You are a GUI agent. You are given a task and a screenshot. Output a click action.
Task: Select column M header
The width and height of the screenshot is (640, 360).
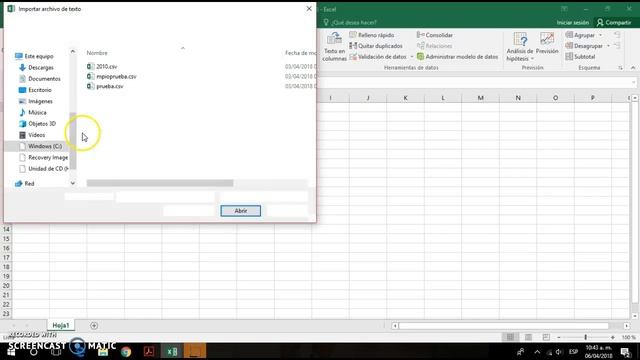click(480, 98)
